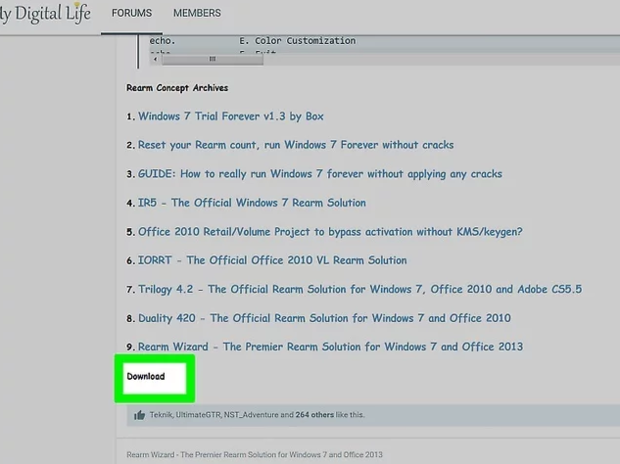Open UltimateGTR user profile in likes

pyautogui.click(x=198, y=415)
